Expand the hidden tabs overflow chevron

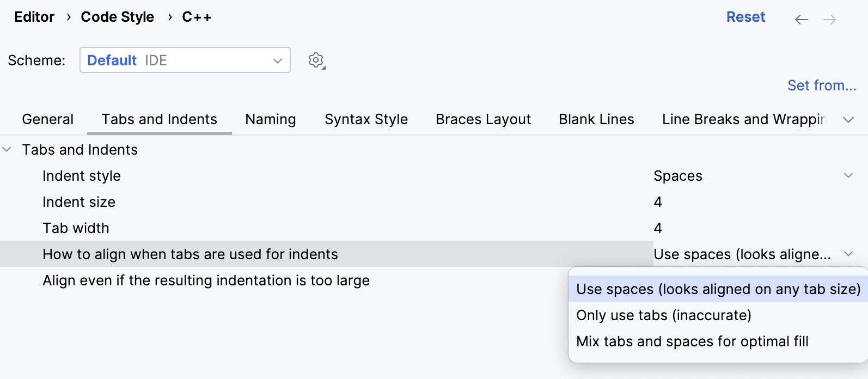tap(848, 120)
